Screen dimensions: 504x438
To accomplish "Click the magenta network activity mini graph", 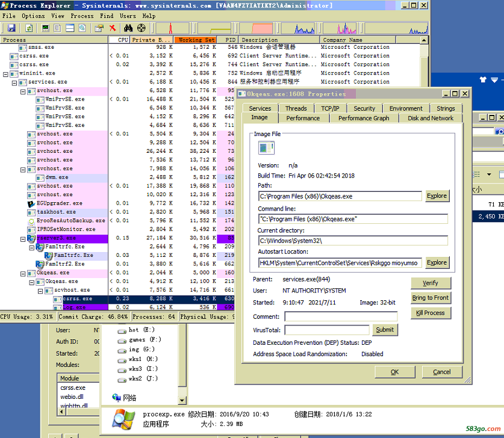I will pos(340,28).
